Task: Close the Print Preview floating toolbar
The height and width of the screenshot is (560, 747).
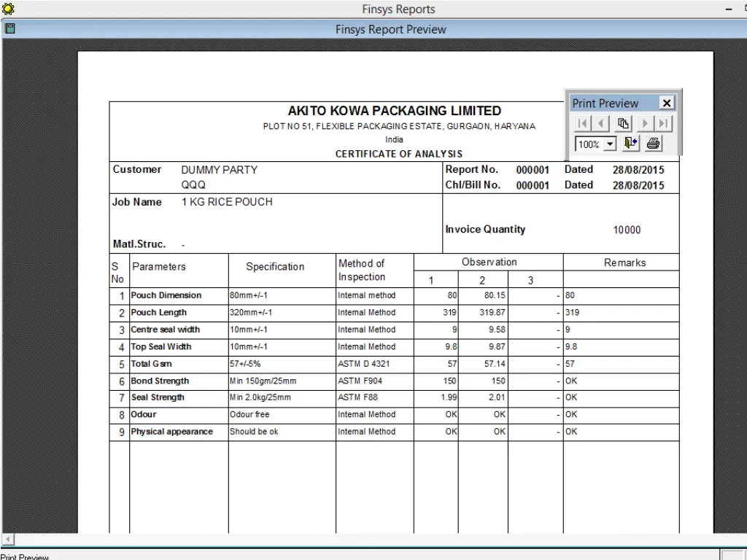Action: tap(667, 103)
